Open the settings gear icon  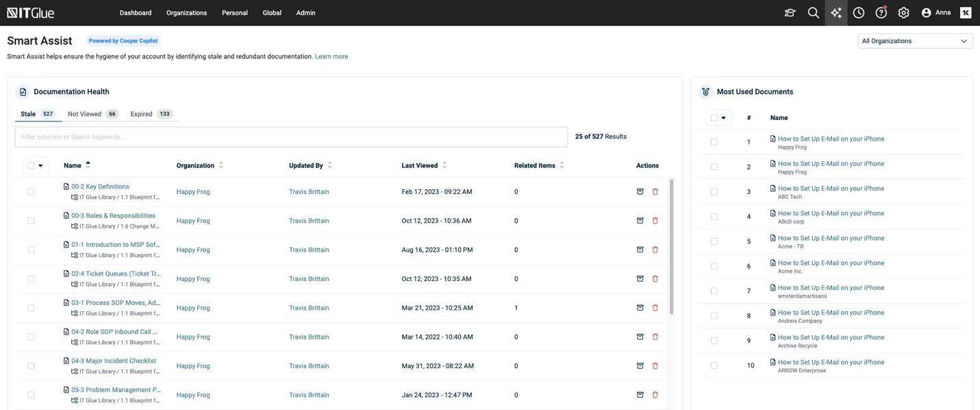click(x=903, y=13)
